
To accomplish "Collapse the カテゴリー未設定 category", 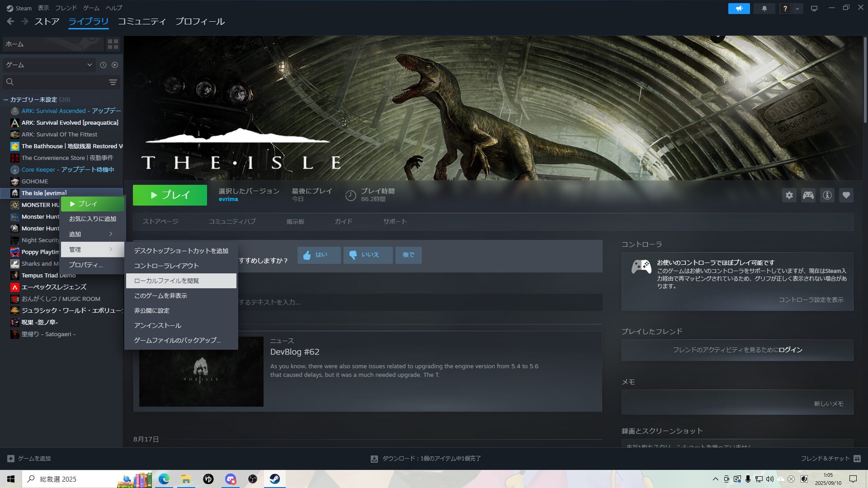I will [x=6, y=99].
